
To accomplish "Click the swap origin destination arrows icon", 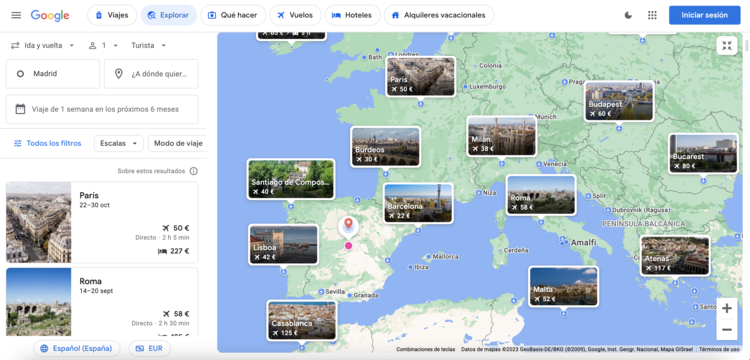I will 15,45.
